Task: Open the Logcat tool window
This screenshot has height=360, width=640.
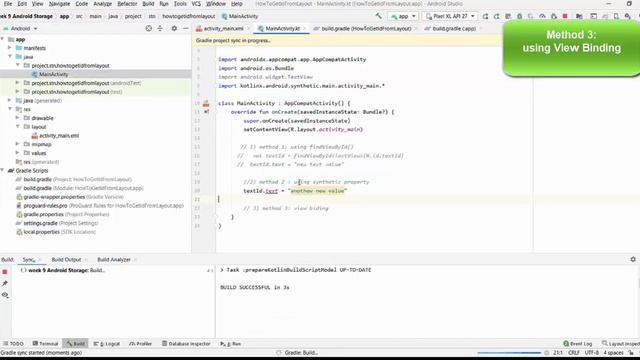Action: [107, 344]
